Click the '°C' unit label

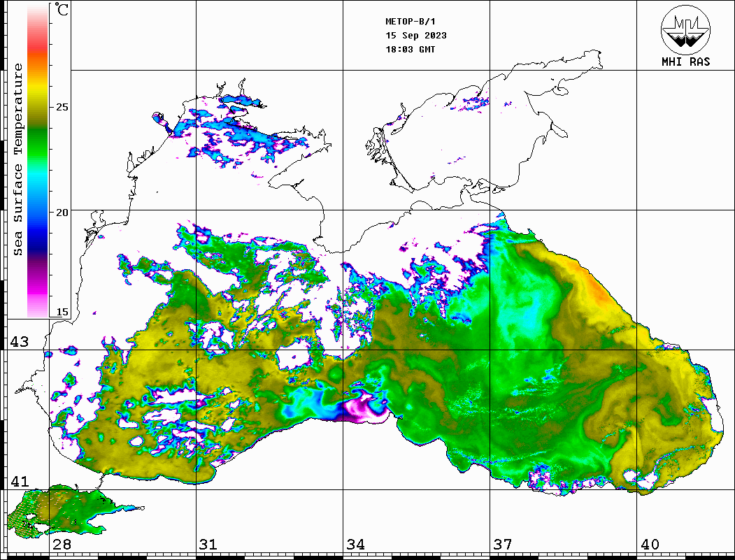[62, 9]
